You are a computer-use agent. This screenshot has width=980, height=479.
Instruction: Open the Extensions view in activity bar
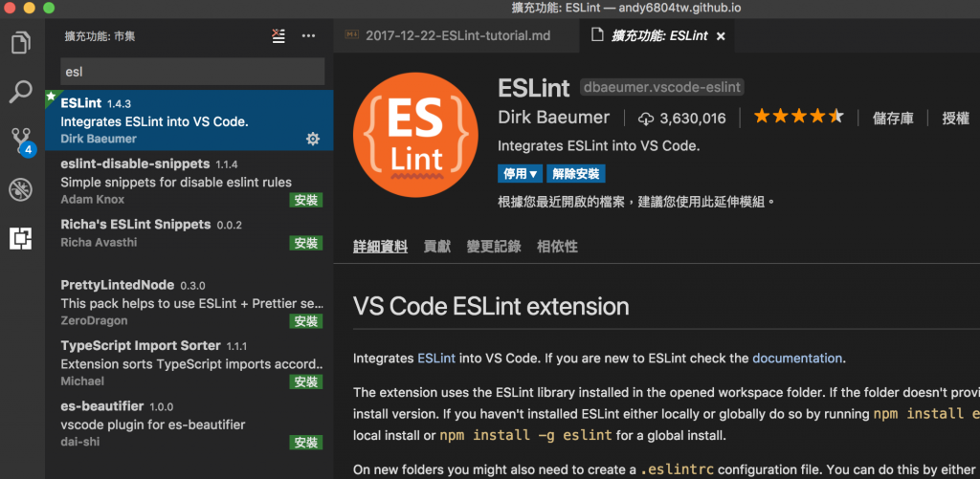pos(21,238)
